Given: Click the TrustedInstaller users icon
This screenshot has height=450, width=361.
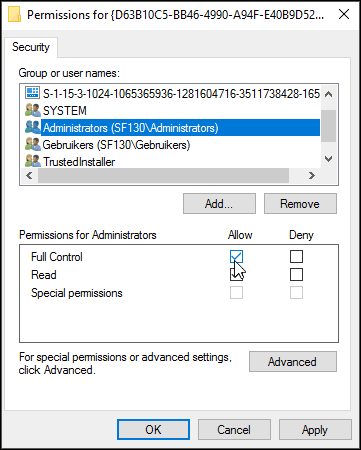Looking at the screenshot, I should (x=33, y=161).
